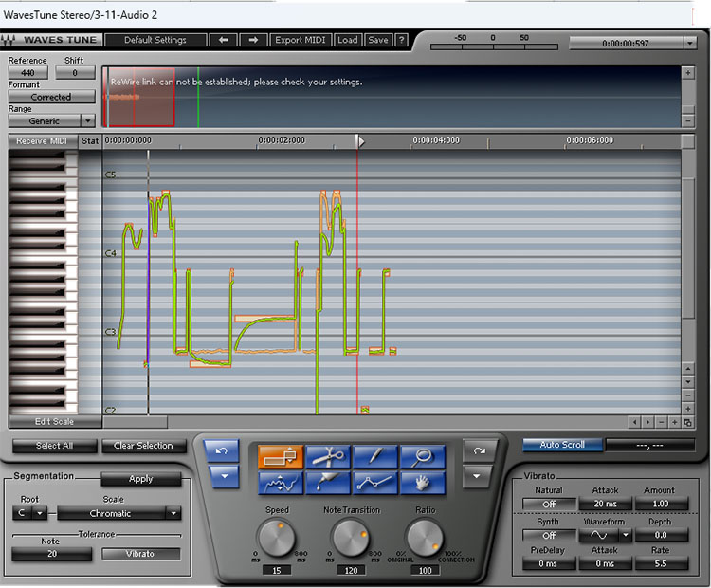Click vertical scroll down arrow in editor
Screen dimensions: 711x588
click(x=688, y=382)
